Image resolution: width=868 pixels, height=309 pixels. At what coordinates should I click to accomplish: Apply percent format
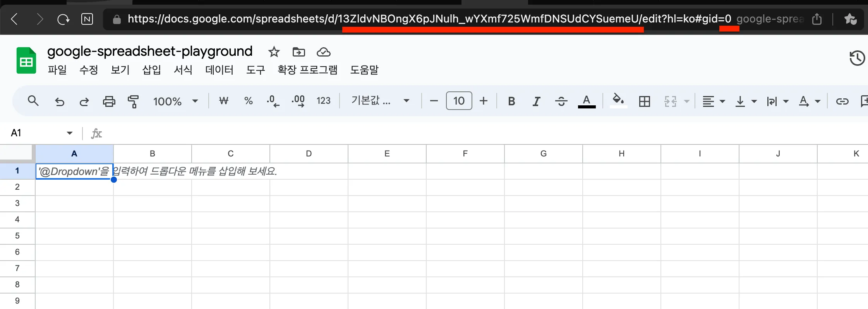(x=249, y=101)
